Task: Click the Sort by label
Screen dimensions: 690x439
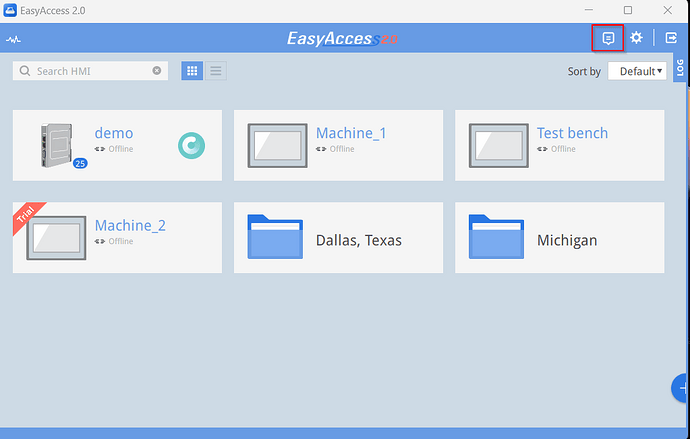Action: pyautogui.click(x=584, y=71)
